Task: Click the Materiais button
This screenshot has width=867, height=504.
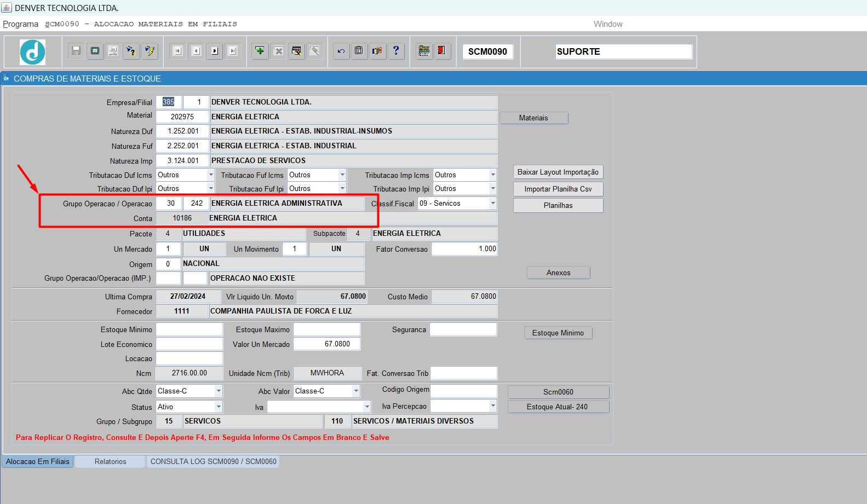Action: pos(533,118)
